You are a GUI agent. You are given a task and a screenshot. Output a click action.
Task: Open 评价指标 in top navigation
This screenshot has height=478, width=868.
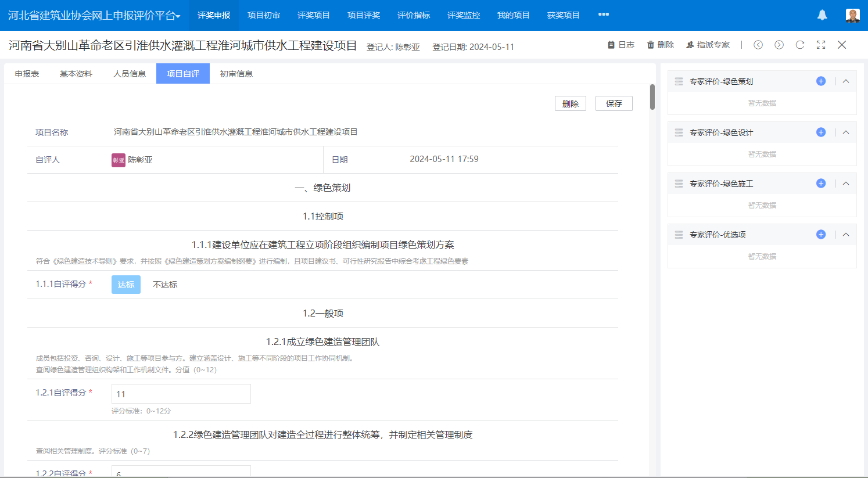tap(414, 15)
